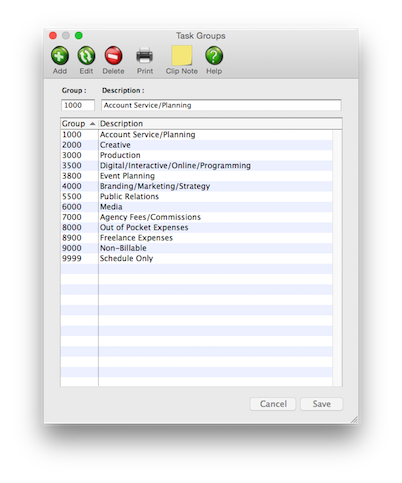Click the green Add icon
402x483 pixels.
click(x=60, y=55)
